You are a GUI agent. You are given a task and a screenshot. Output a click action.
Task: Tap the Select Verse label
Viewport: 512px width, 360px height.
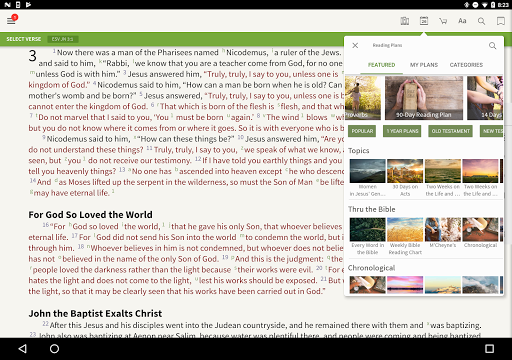[x=24, y=39]
